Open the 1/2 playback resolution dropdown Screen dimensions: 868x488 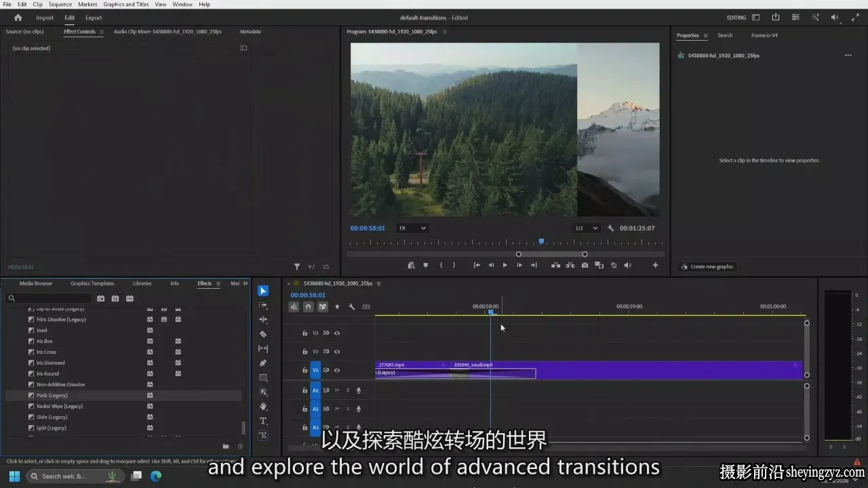[x=586, y=228]
